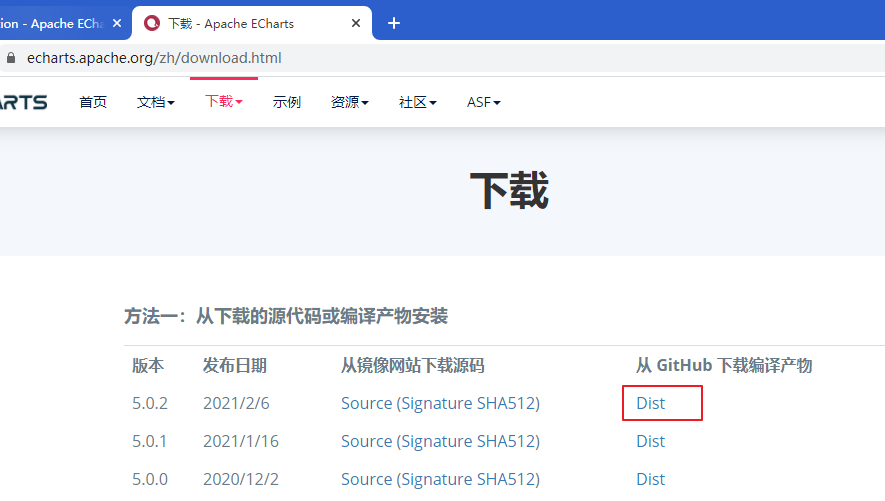Close the 下载 - Apache ECharts tab
The image size is (885, 501).
click(x=356, y=23)
